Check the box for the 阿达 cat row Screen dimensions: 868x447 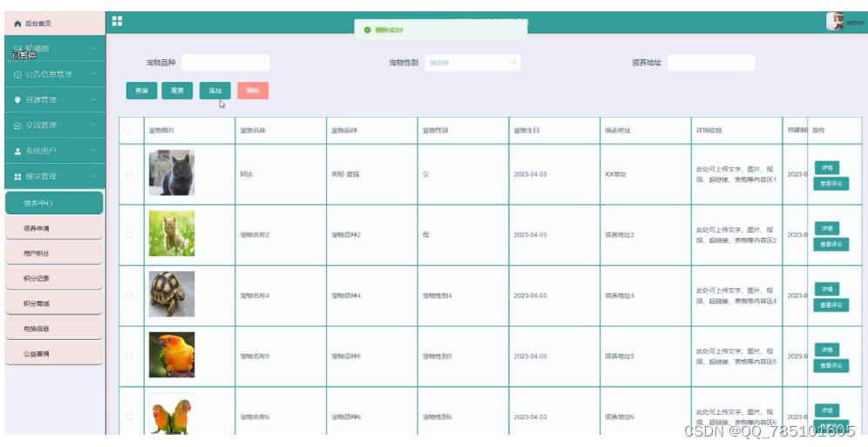[128, 174]
